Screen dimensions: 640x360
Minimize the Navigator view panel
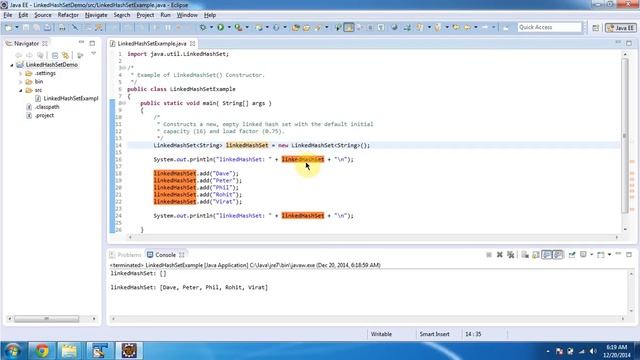pyautogui.click(x=81, y=42)
